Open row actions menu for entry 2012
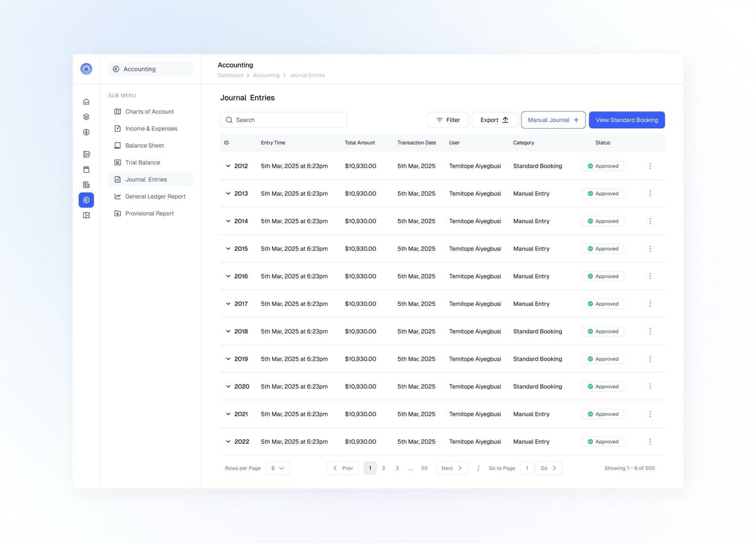 pyautogui.click(x=650, y=166)
